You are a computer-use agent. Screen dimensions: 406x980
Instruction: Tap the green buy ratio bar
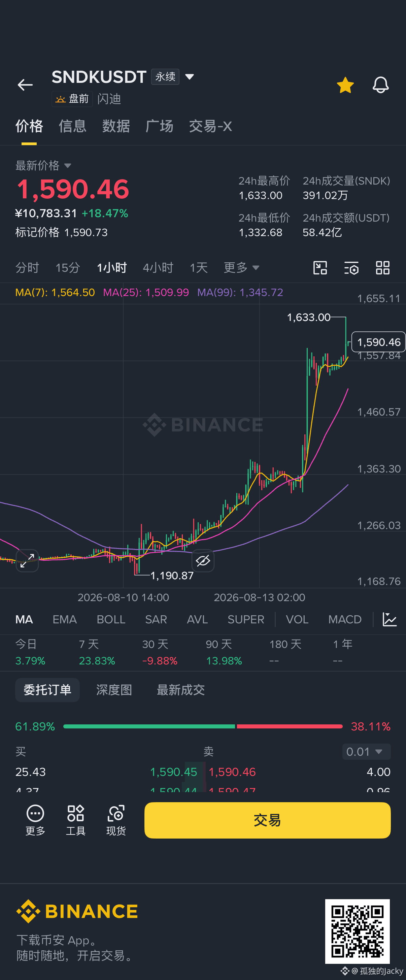pos(149,726)
